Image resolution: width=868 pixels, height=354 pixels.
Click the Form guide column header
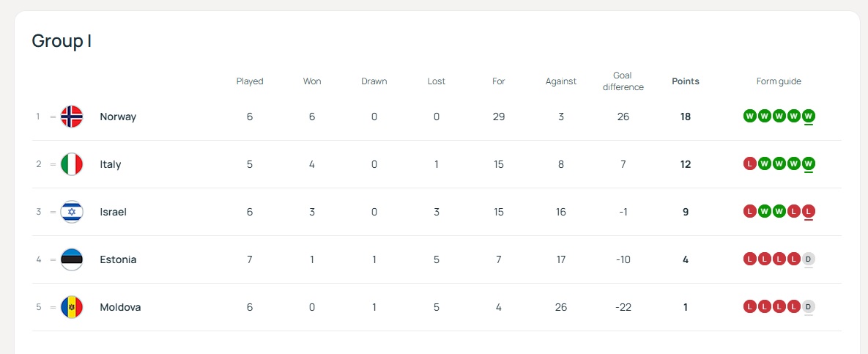click(779, 81)
